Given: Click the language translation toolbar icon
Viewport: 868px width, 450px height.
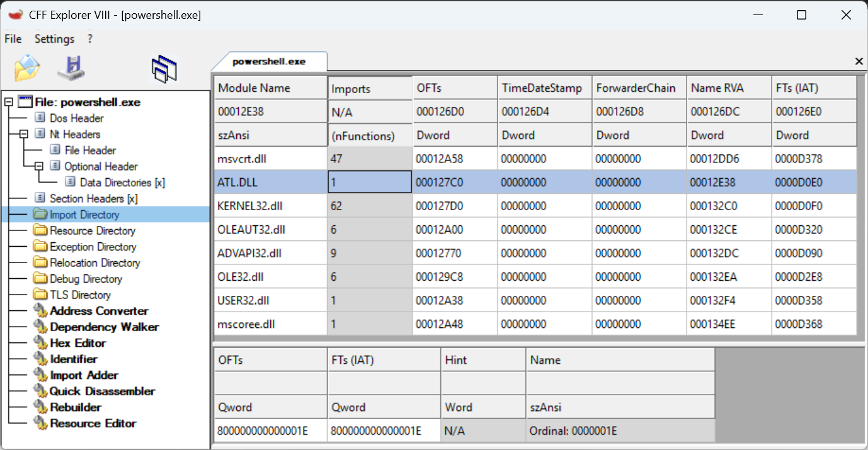Looking at the screenshot, I should pos(164,68).
